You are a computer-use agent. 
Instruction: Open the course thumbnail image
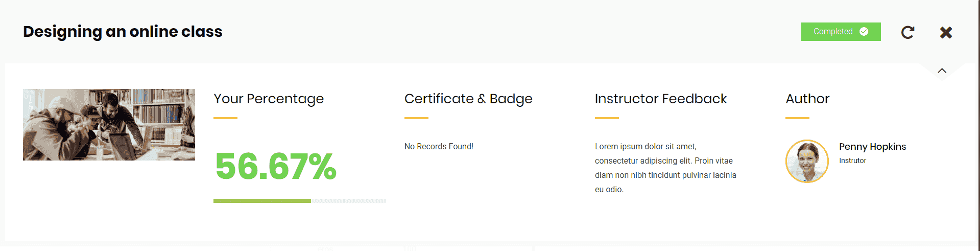pos(109,125)
